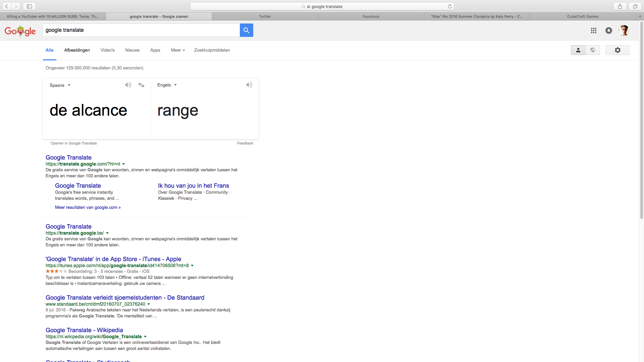Swap translation languages arrows icon
644x362 pixels.
click(x=141, y=85)
